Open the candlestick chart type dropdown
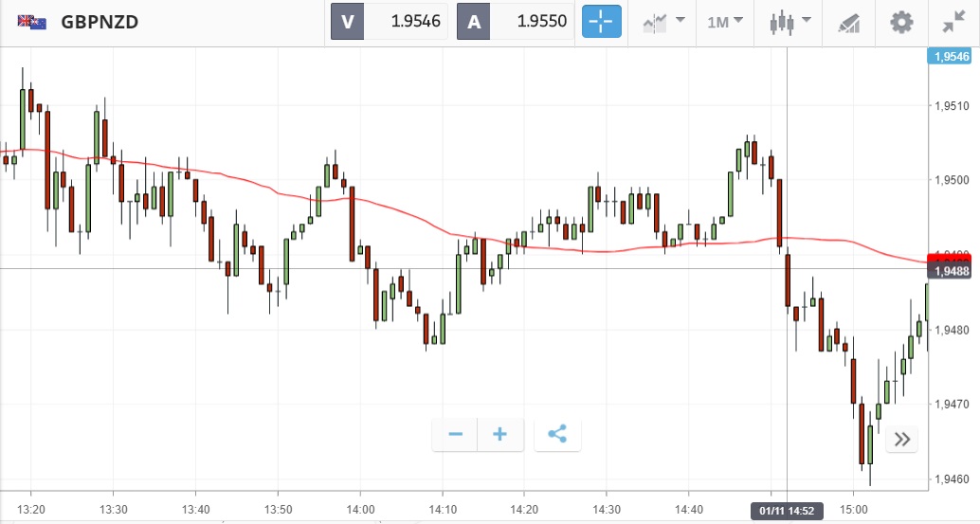 click(x=789, y=22)
